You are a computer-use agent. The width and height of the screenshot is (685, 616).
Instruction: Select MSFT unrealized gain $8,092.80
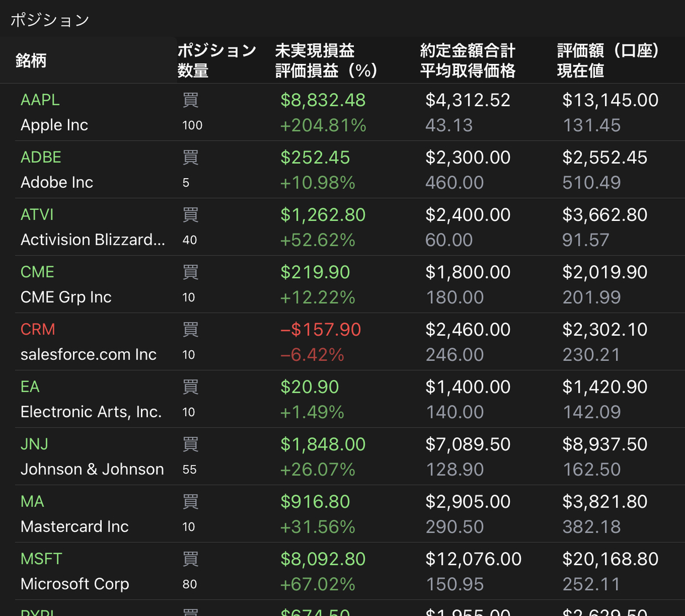pyautogui.click(x=323, y=559)
